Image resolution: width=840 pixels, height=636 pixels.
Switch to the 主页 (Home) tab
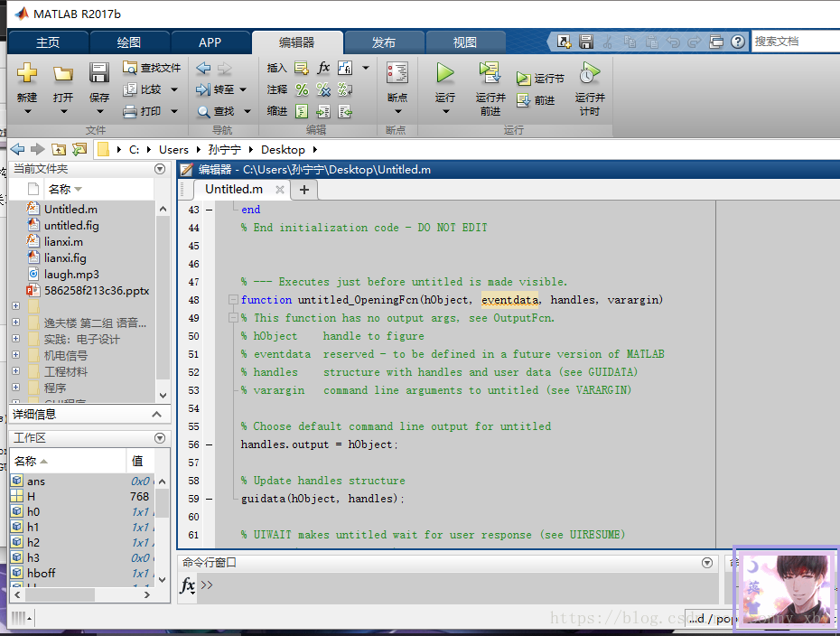coord(48,42)
